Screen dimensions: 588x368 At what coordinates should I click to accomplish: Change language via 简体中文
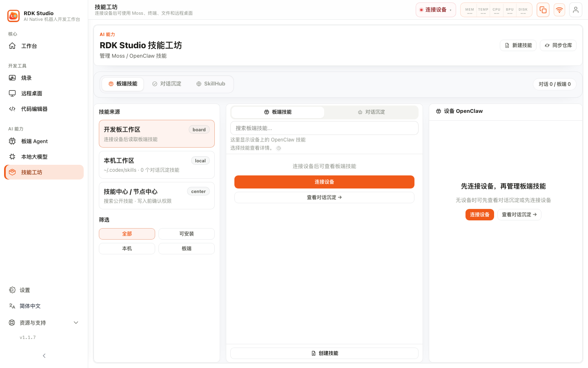[x=44, y=306]
